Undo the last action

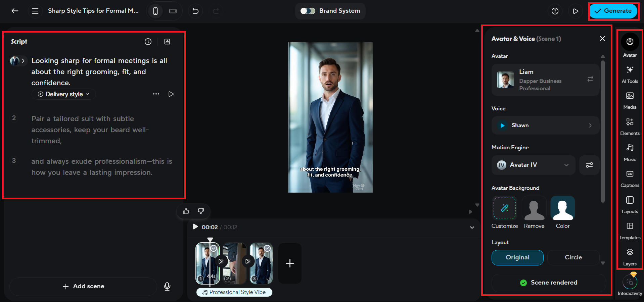(x=195, y=11)
